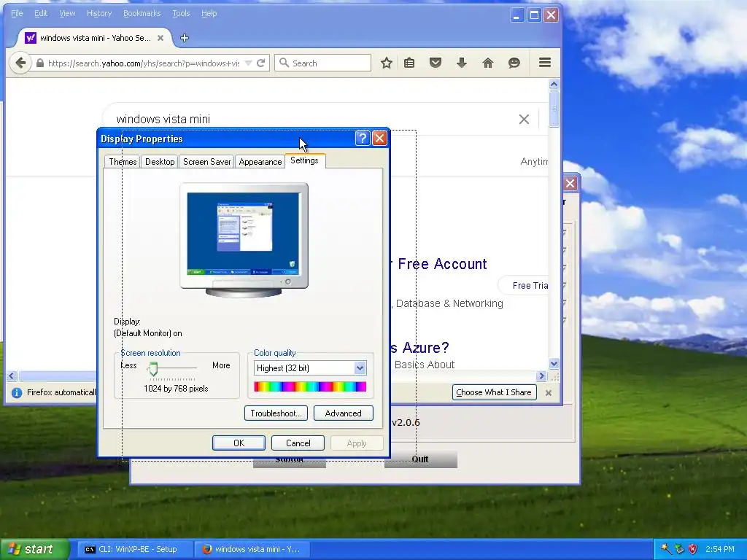The height and width of the screenshot is (560, 747).
Task: Click the Help question mark in Display Properties
Action: tap(363, 138)
